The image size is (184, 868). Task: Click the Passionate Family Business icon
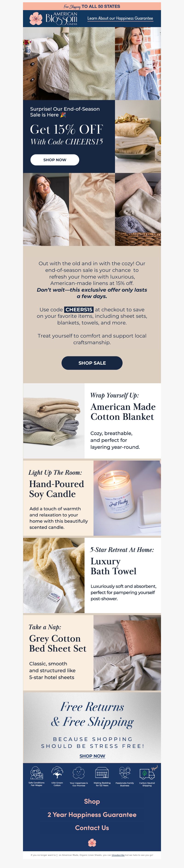coord(125,772)
